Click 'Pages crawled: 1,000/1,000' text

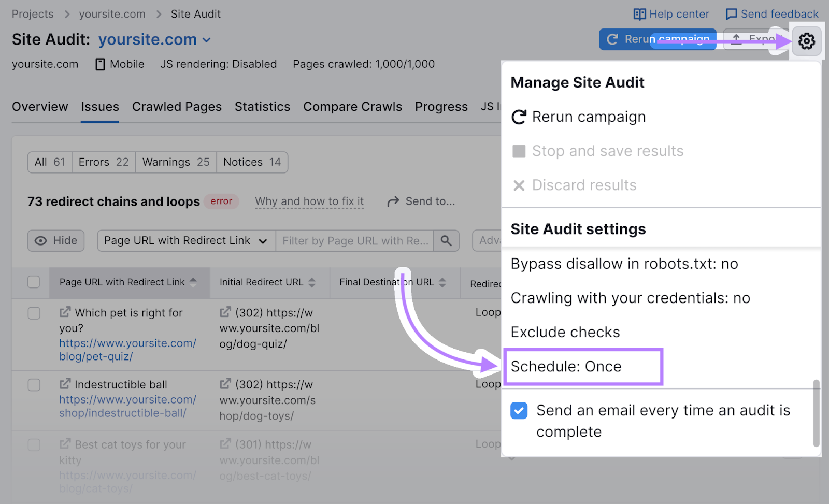coord(364,64)
